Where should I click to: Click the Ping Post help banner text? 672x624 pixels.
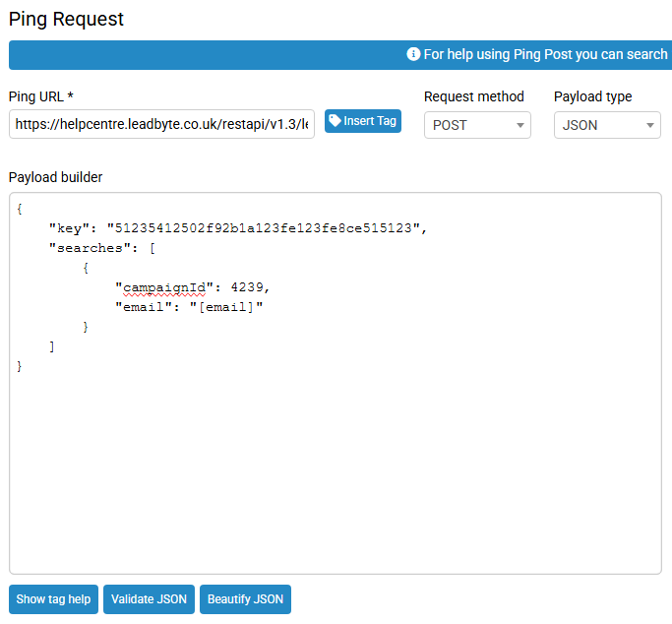point(545,54)
